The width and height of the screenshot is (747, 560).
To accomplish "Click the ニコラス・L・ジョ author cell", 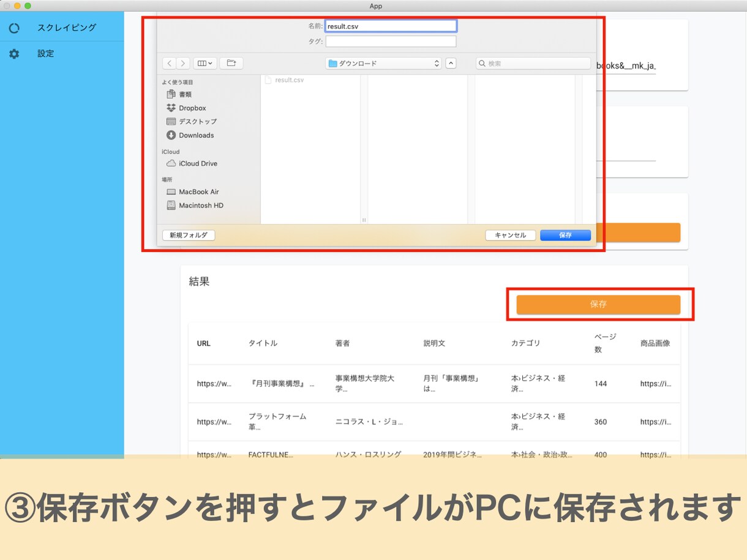I will pyautogui.click(x=369, y=422).
